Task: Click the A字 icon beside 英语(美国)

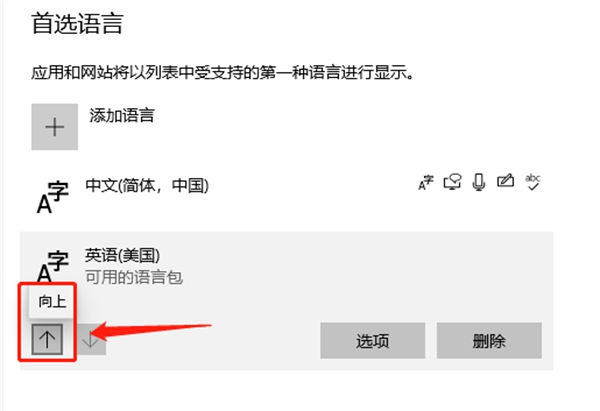Action: [x=53, y=266]
